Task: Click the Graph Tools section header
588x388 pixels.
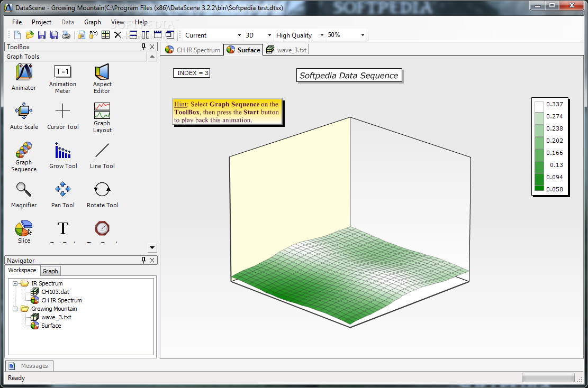Action: [x=76, y=57]
